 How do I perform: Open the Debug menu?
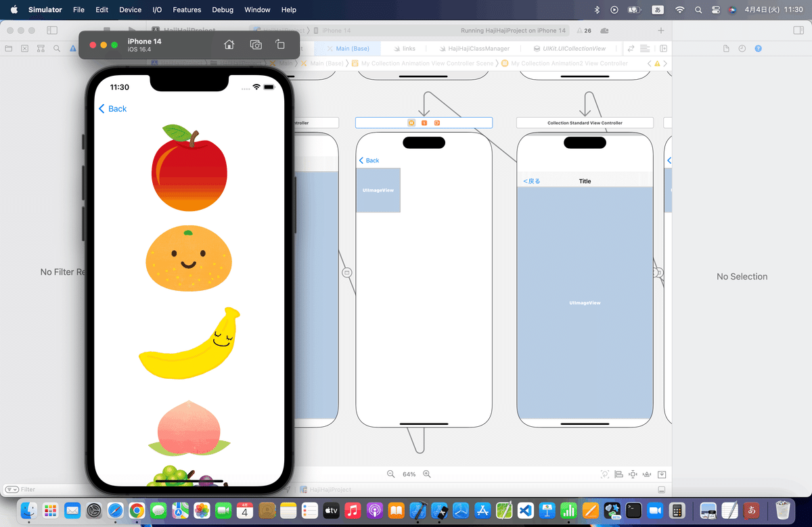(223, 9)
